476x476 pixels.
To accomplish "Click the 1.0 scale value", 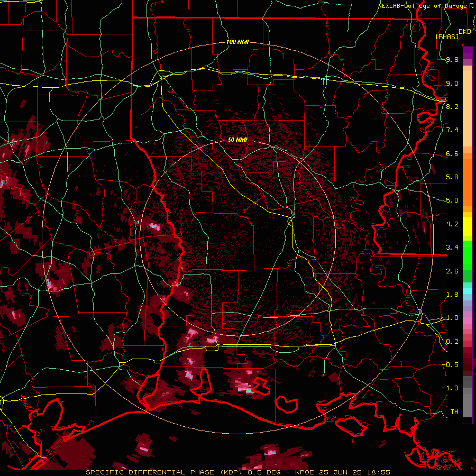I will click(452, 318).
